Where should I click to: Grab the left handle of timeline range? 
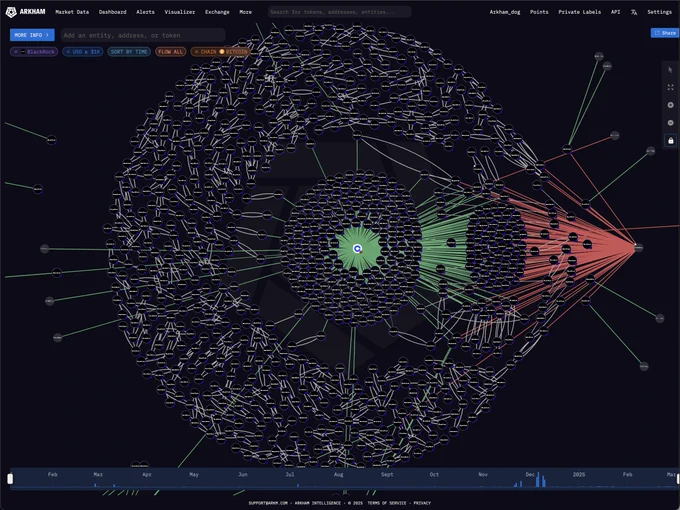[10, 478]
